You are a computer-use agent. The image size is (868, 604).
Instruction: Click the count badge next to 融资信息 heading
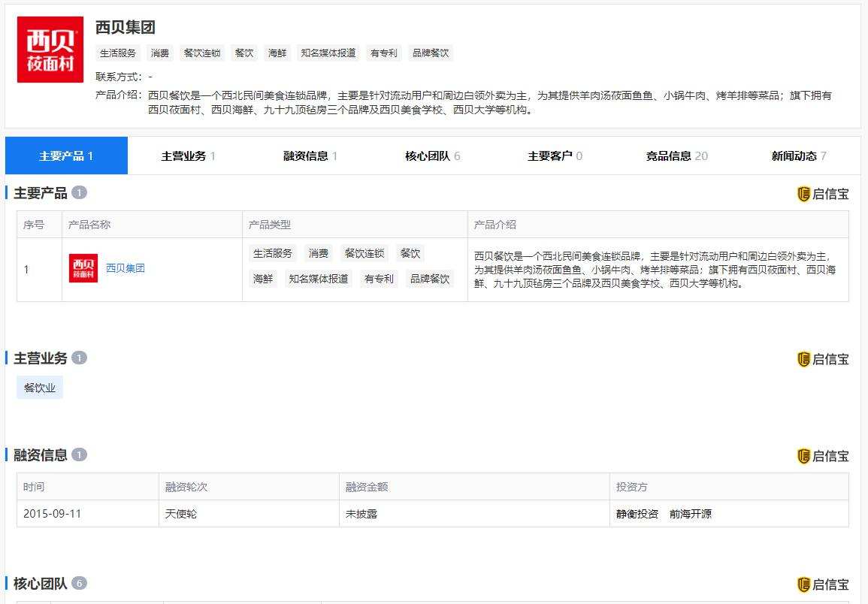click(78, 455)
